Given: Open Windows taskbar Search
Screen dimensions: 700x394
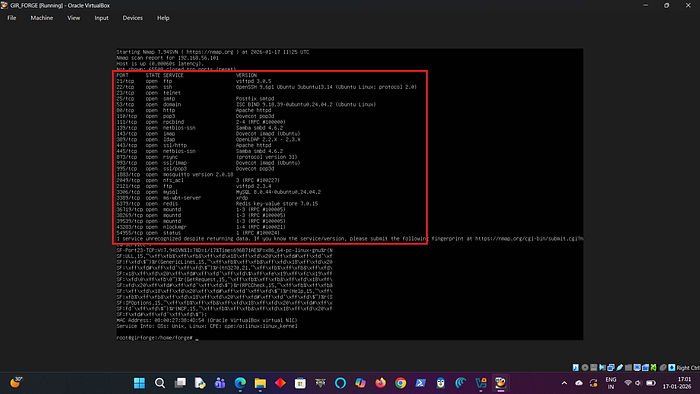Looking at the screenshot, I should [x=160, y=383].
